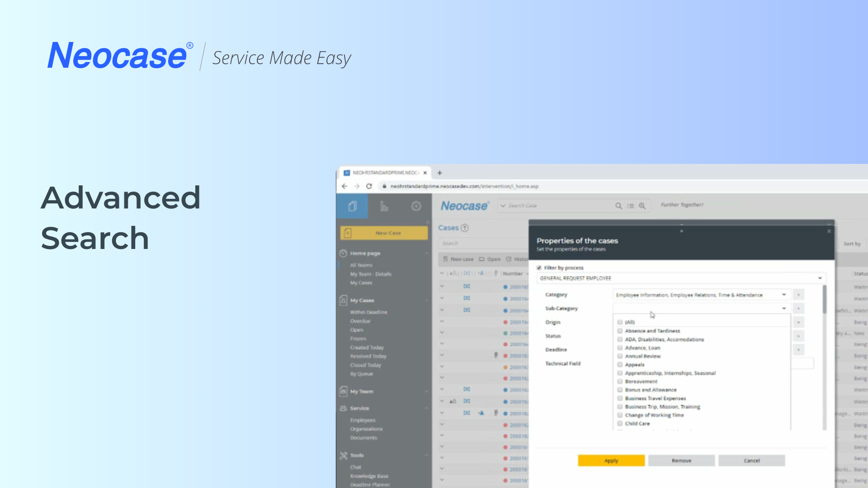Uncheck Filter by process checkbox
The height and width of the screenshot is (488, 868).
click(x=539, y=268)
